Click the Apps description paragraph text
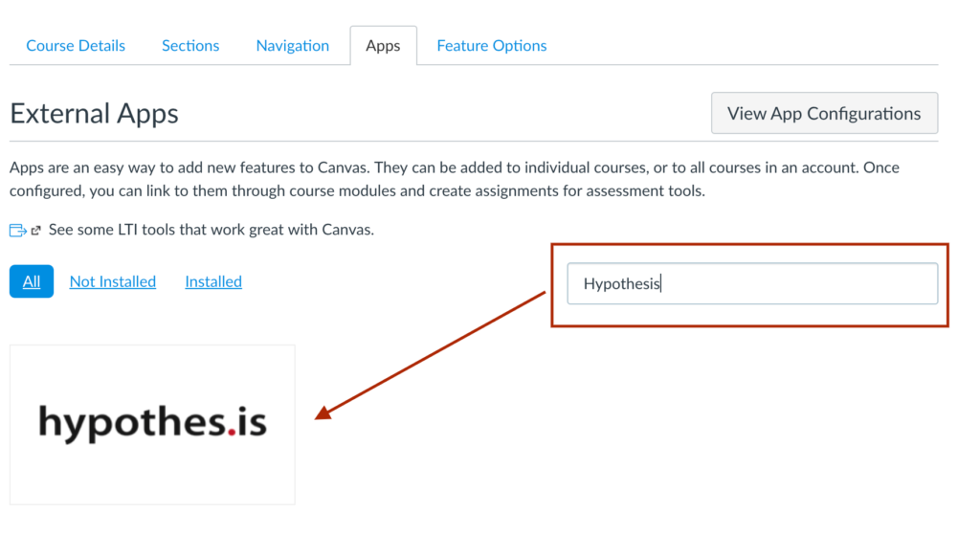The image size is (980, 535). (455, 179)
